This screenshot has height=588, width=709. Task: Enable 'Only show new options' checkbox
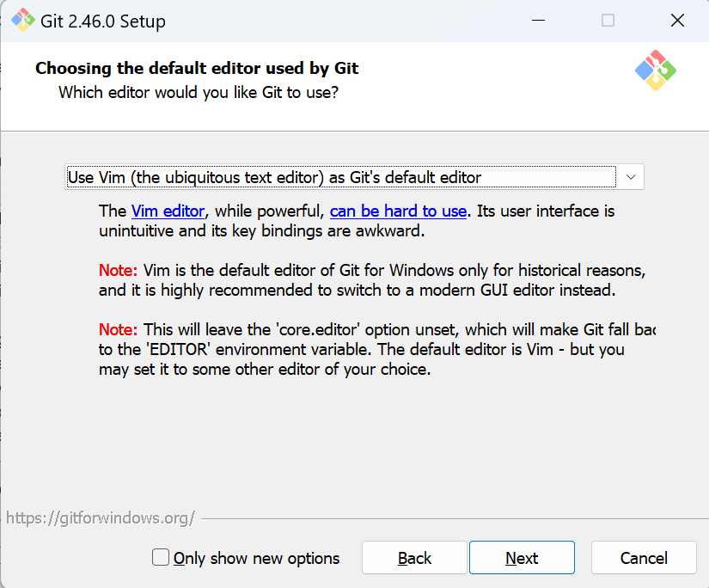(161, 557)
